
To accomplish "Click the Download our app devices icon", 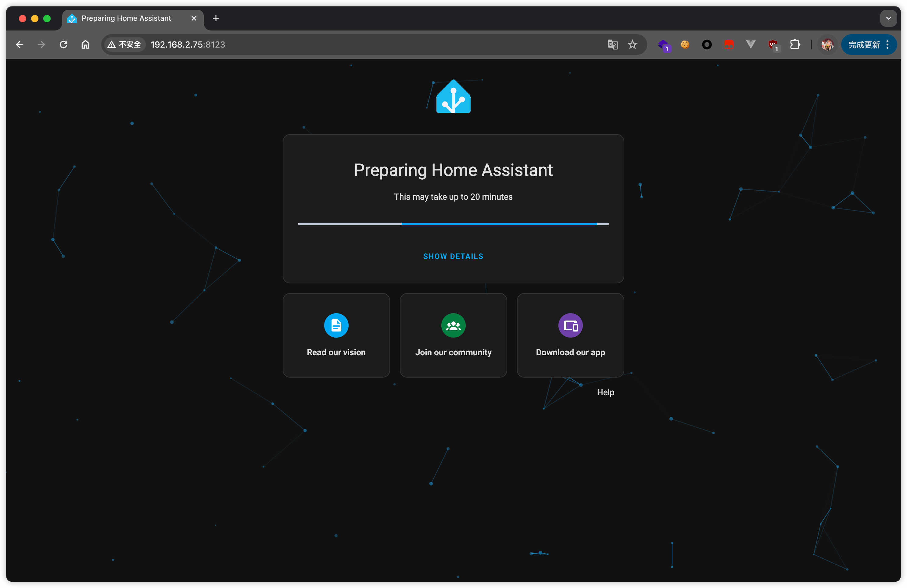I will (570, 325).
